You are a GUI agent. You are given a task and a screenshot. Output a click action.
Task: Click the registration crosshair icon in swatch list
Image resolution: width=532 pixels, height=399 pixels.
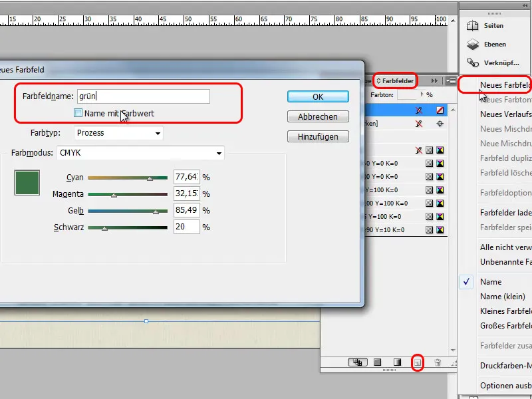(440, 124)
